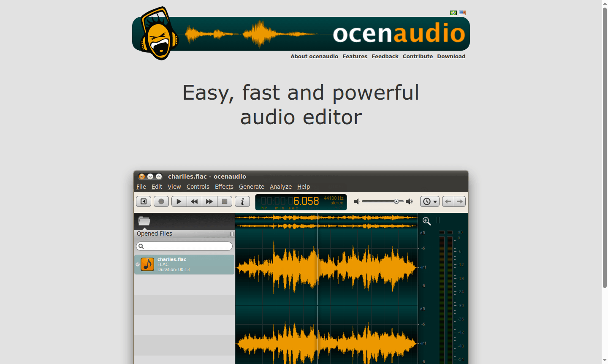Screen dimensions: 608x364
Task: Navigate back with the left arrow button
Action: coord(448,201)
